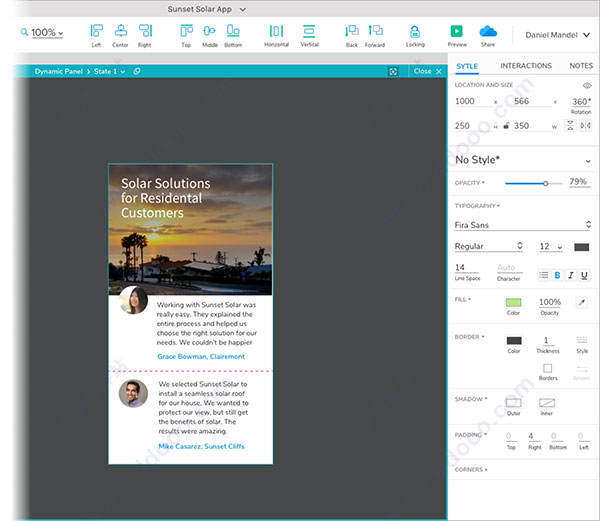The image size is (600, 521).
Task: Open border Arrows style option
Action: (x=582, y=369)
